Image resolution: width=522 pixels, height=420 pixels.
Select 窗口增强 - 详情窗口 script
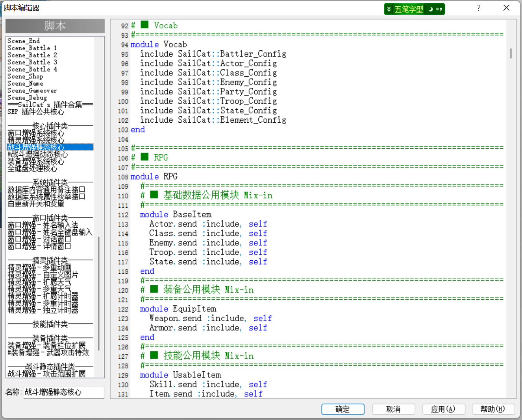click(x=39, y=246)
